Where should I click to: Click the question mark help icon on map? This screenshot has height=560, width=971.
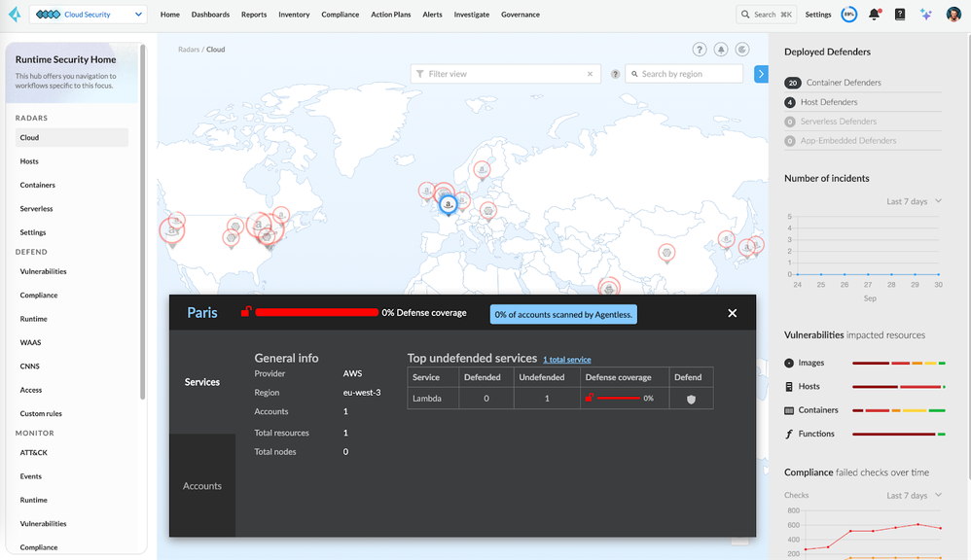click(700, 50)
